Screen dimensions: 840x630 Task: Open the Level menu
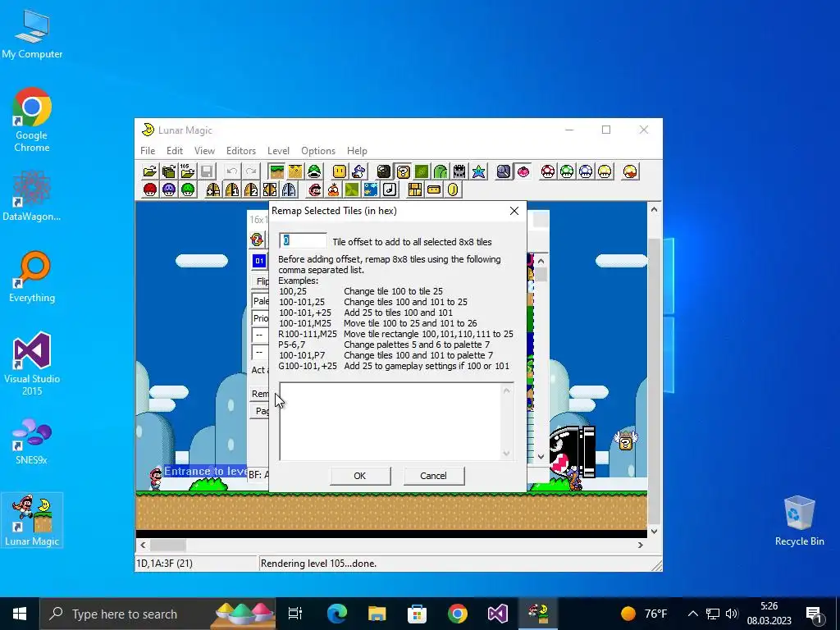(279, 151)
